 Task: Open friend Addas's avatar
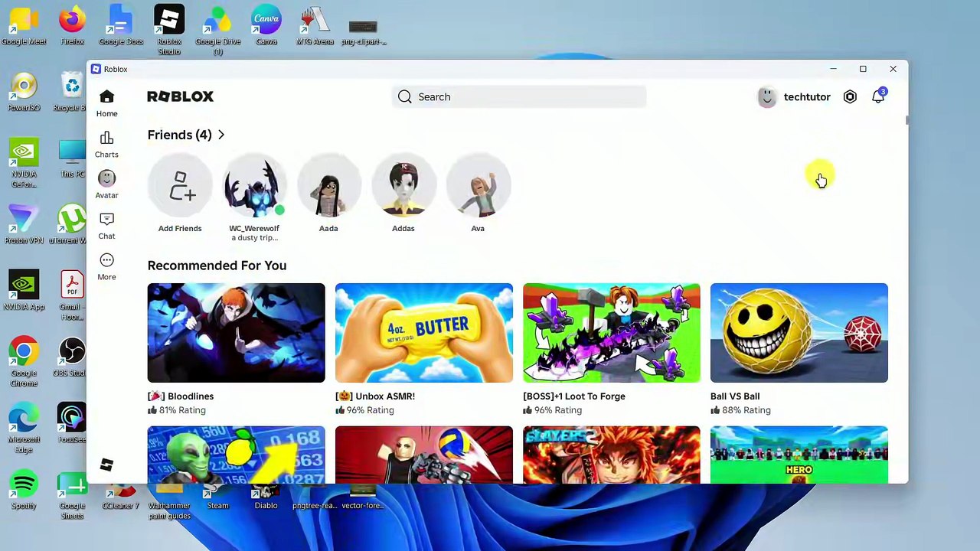(x=403, y=186)
